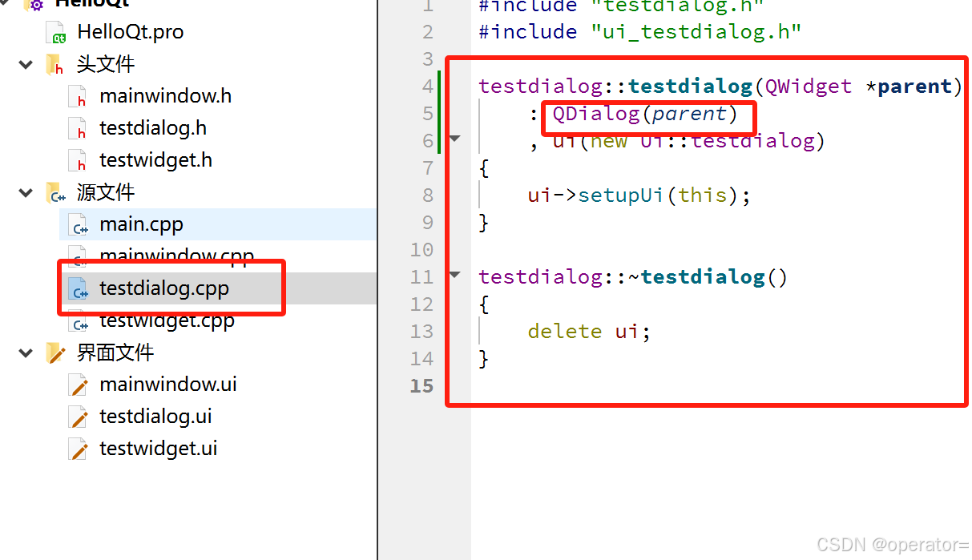Open the HelloQt.pro project file

point(130,32)
